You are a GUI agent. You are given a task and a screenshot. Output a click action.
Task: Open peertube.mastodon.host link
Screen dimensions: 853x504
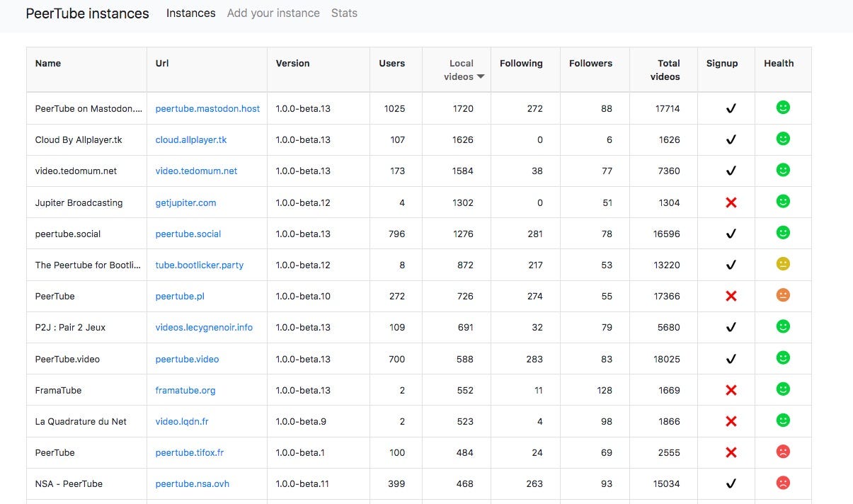point(207,108)
